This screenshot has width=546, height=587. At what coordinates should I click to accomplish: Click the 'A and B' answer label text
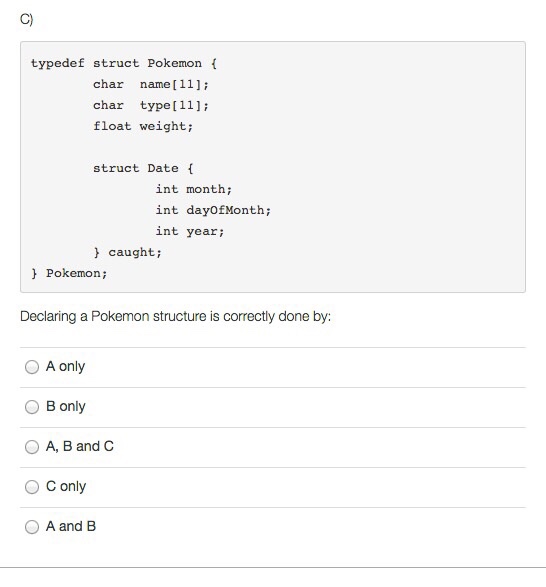tap(71, 526)
